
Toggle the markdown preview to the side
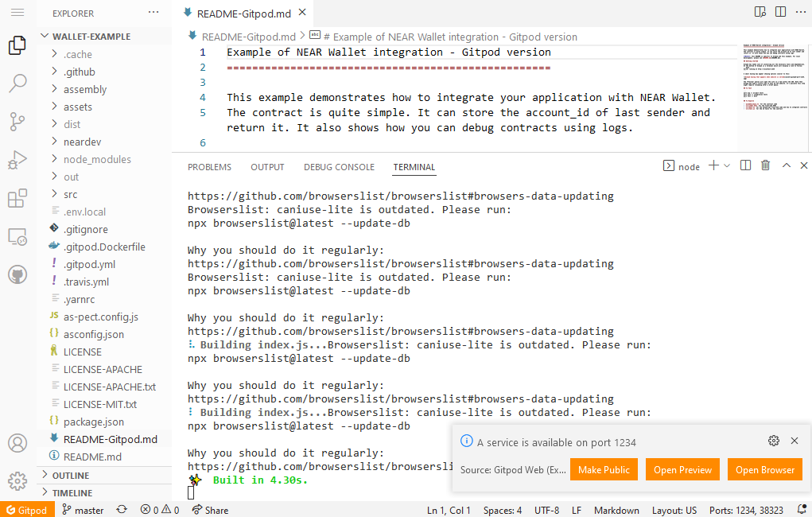click(x=760, y=12)
